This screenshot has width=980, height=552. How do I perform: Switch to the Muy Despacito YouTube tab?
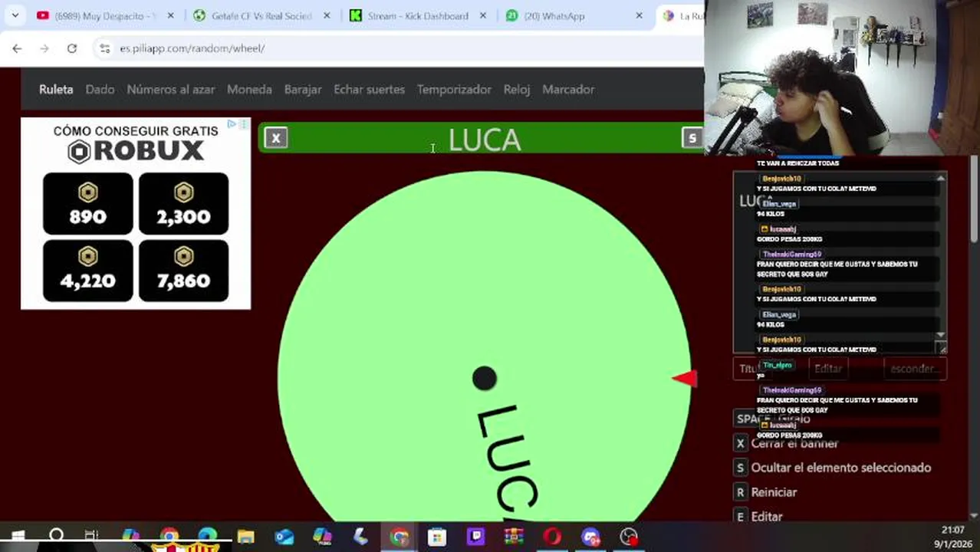[x=106, y=15]
